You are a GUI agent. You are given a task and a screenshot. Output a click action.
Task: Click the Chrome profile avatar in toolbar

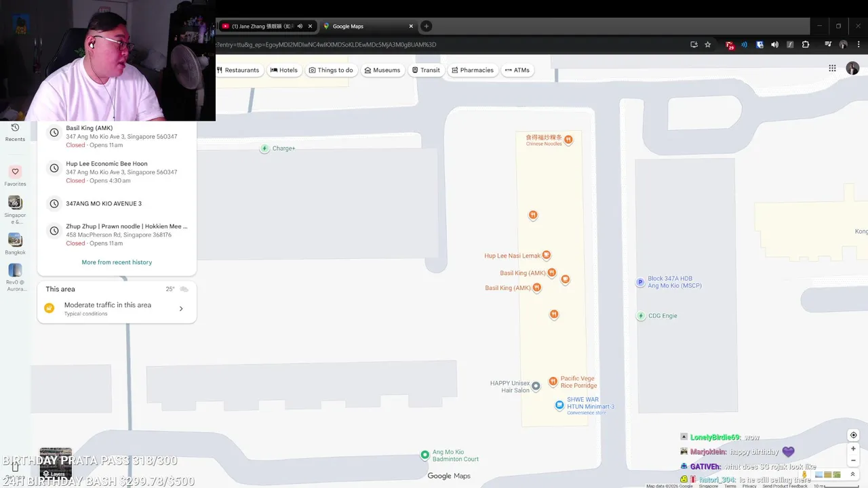[x=843, y=45]
